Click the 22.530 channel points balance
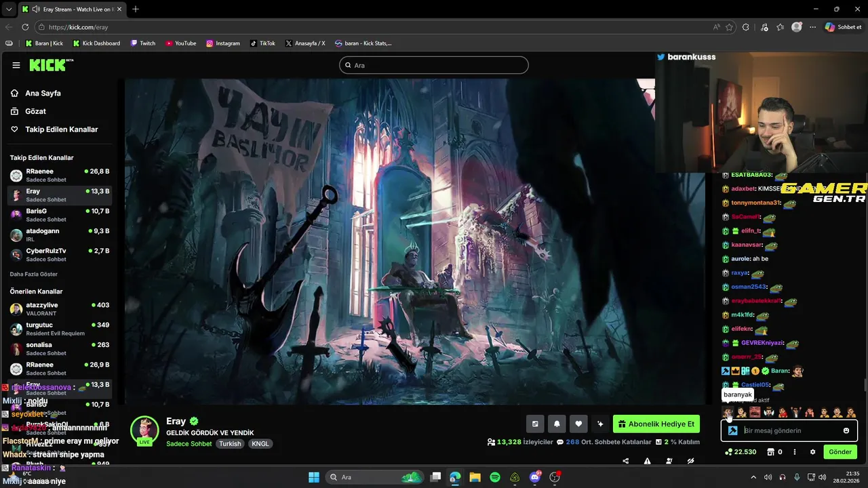Image resolution: width=868 pixels, height=488 pixels. 741,452
